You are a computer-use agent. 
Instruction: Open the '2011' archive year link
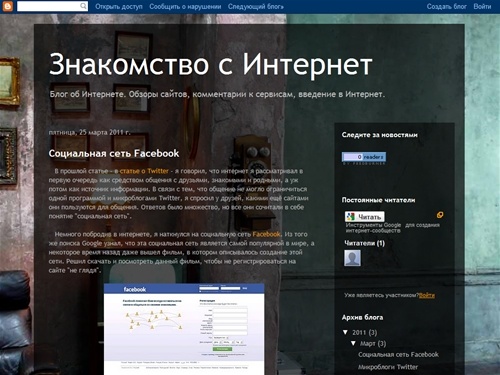coord(359,332)
